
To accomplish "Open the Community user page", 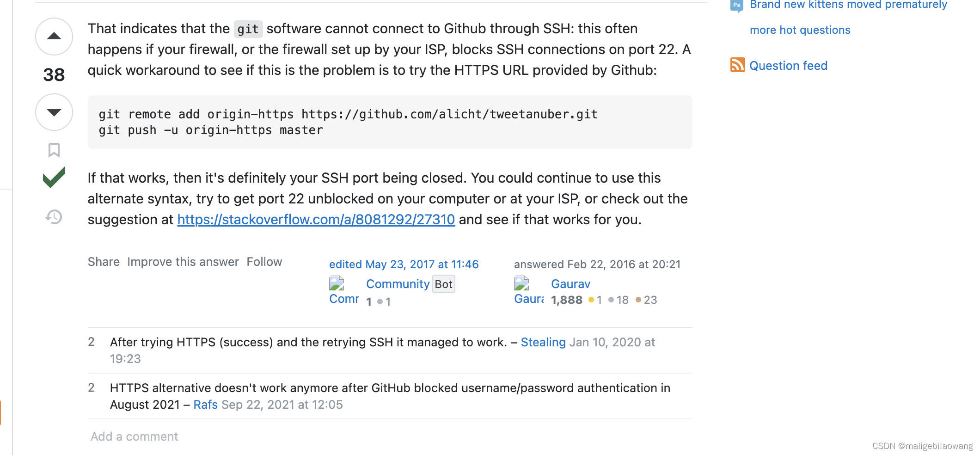I will point(398,283).
